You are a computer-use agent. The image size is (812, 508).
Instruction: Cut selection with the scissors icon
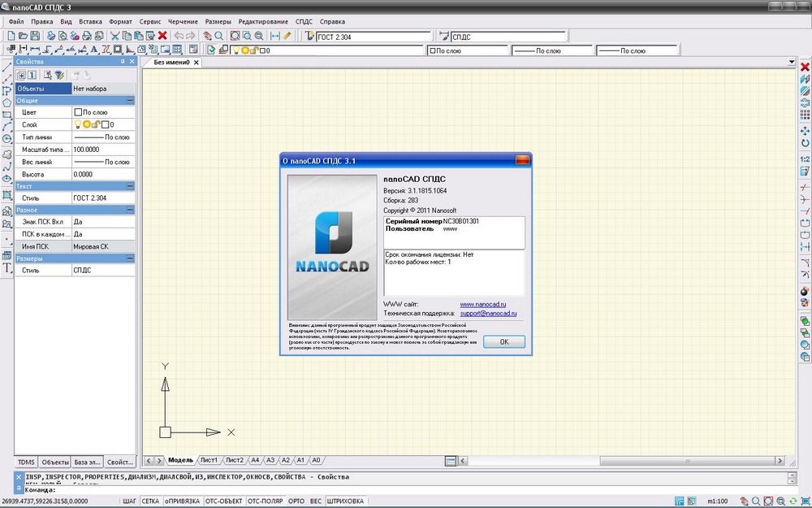point(114,36)
